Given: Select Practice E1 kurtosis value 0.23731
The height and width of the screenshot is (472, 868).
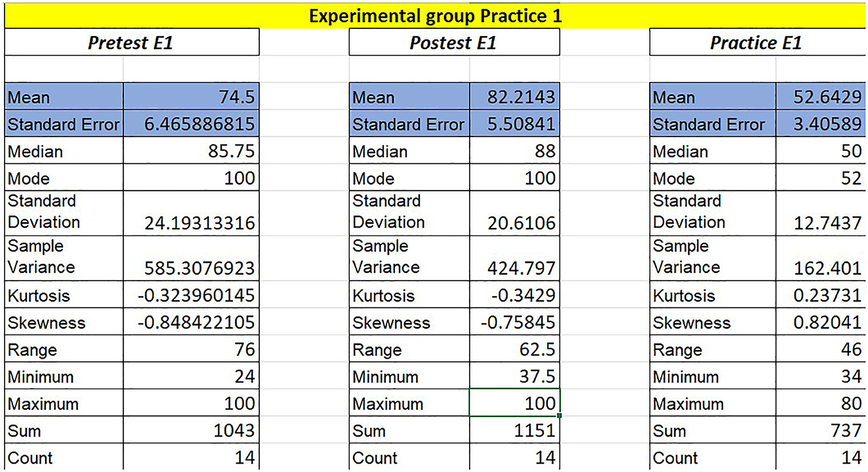Looking at the screenshot, I should click(821, 295).
